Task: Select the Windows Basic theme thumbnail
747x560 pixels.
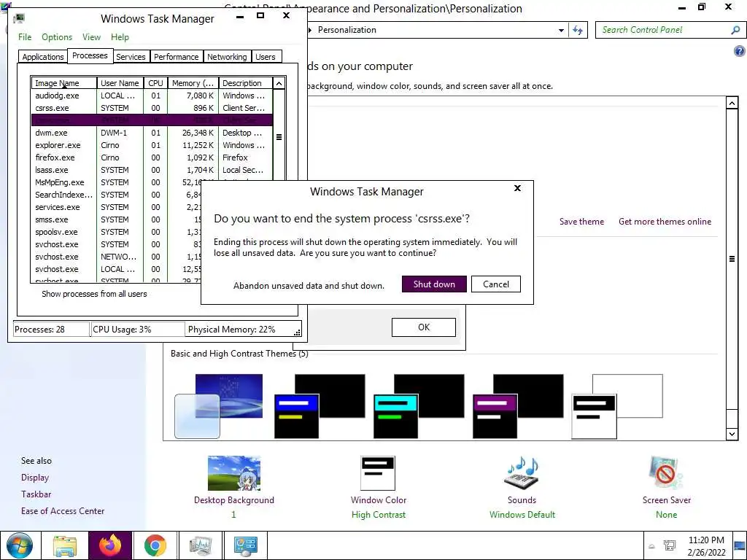Action: click(x=219, y=405)
